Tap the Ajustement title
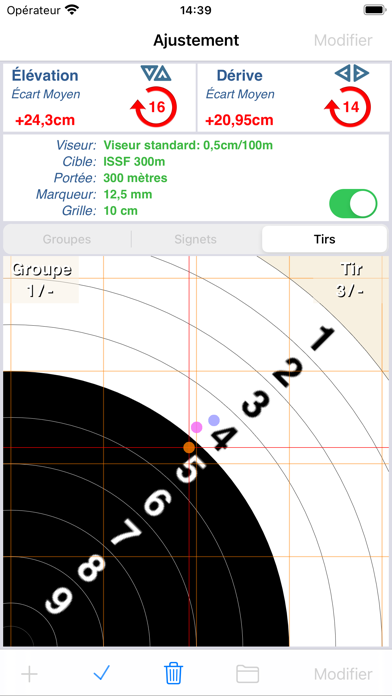 click(196, 40)
